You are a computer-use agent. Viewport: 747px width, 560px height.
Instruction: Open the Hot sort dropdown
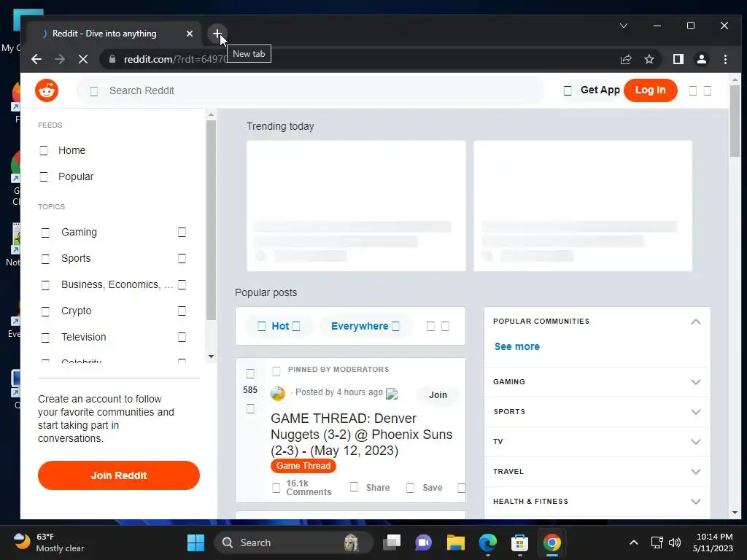click(279, 326)
